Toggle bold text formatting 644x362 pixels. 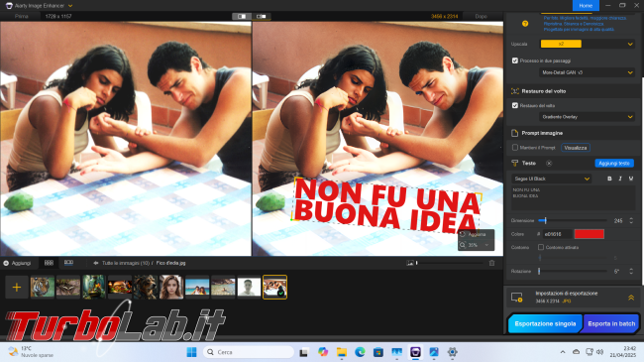tap(609, 179)
